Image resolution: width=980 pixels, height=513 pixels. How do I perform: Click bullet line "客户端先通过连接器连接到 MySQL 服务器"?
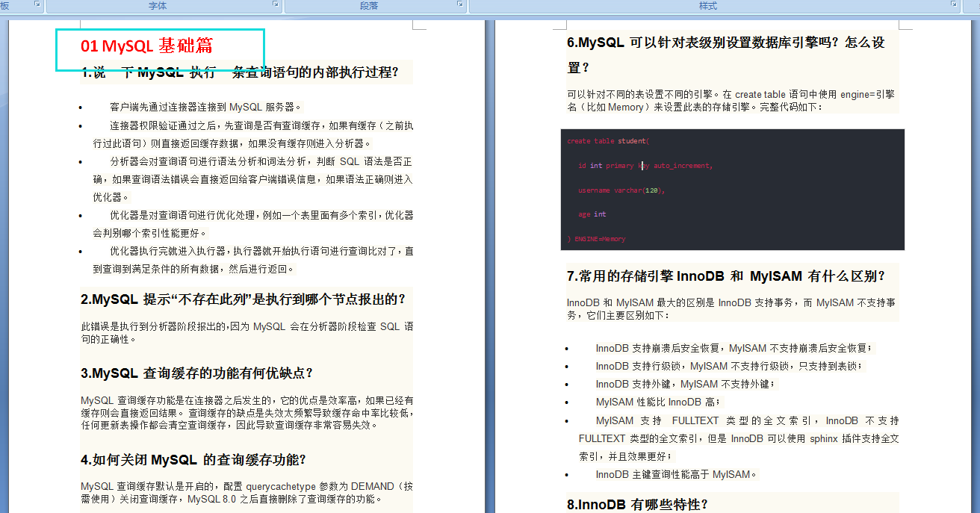tap(206, 107)
